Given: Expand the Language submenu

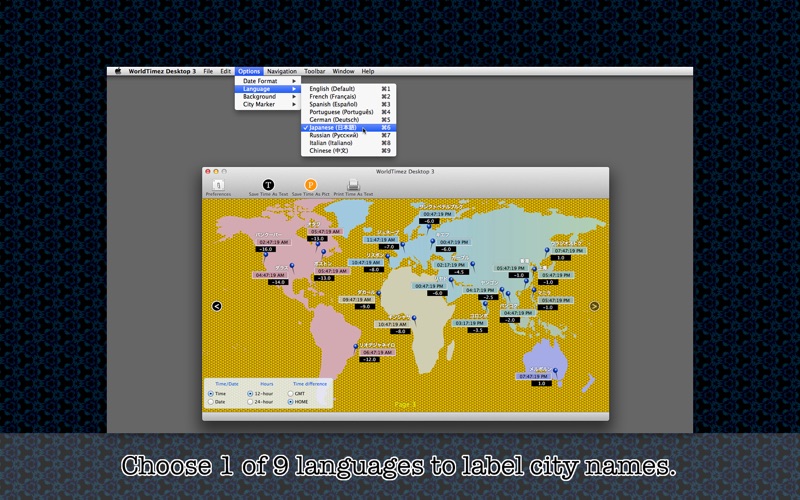Looking at the screenshot, I should [x=268, y=89].
